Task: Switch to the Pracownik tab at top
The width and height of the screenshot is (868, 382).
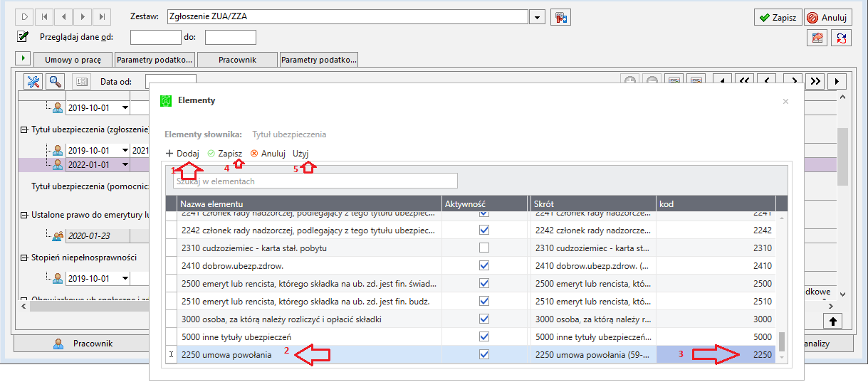Action: (237, 60)
